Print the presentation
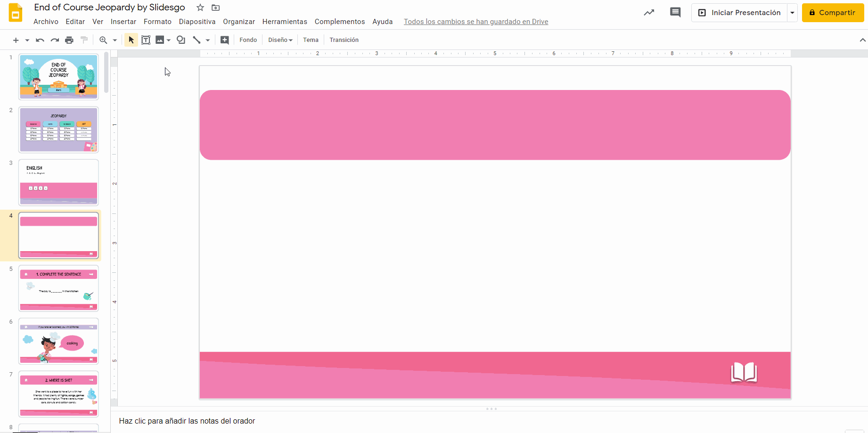The height and width of the screenshot is (433, 868). coord(69,40)
